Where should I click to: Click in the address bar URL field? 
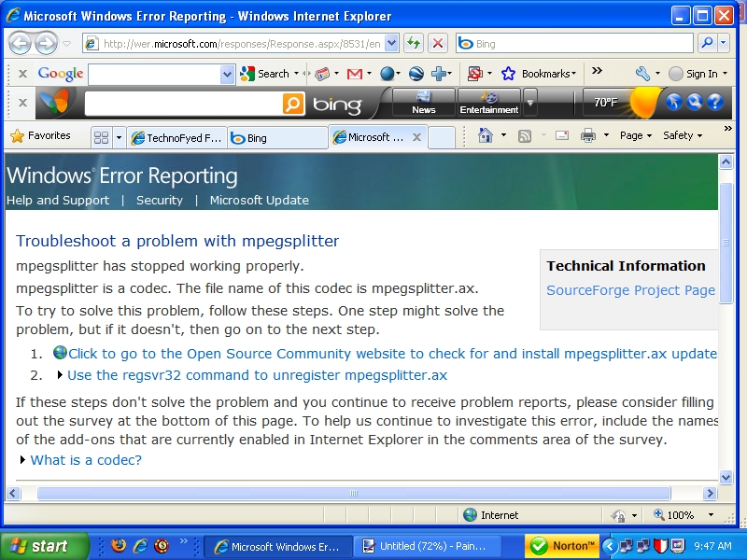[242, 44]
